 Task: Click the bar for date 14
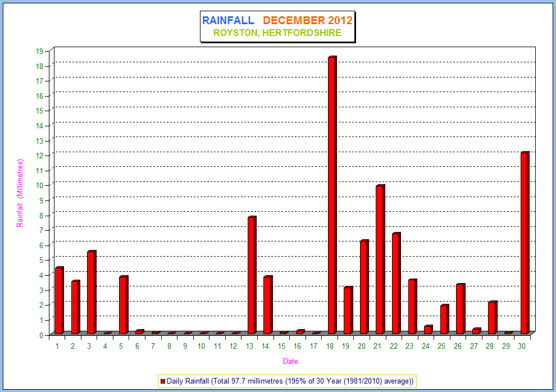click(268, 305)
